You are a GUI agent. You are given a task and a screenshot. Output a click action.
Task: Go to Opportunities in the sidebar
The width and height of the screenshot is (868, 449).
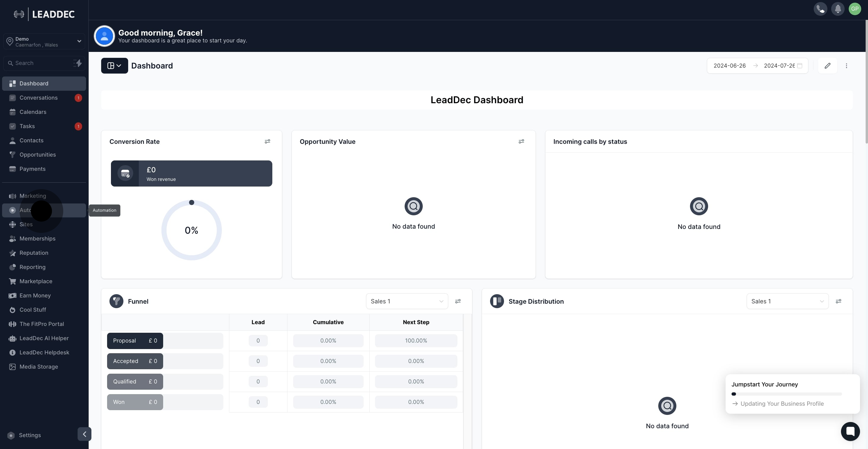click(x=37, y=155)
